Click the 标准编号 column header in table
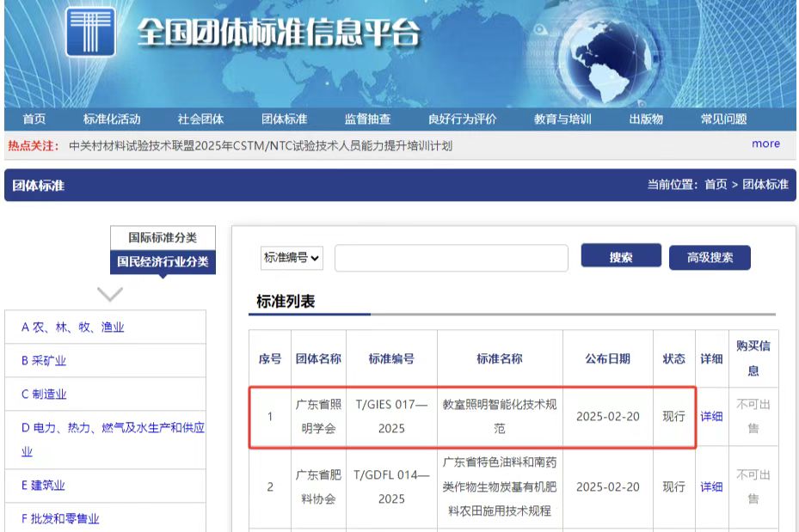The width and height of the screenshot is (799, 532). click(x=391, y=358)
